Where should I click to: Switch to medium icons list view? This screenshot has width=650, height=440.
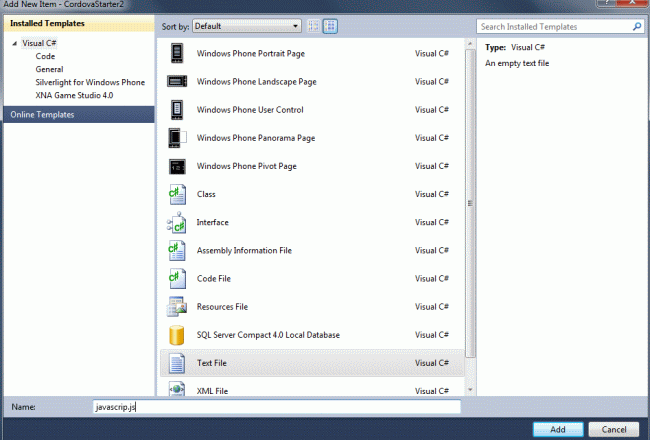point(330,26)
